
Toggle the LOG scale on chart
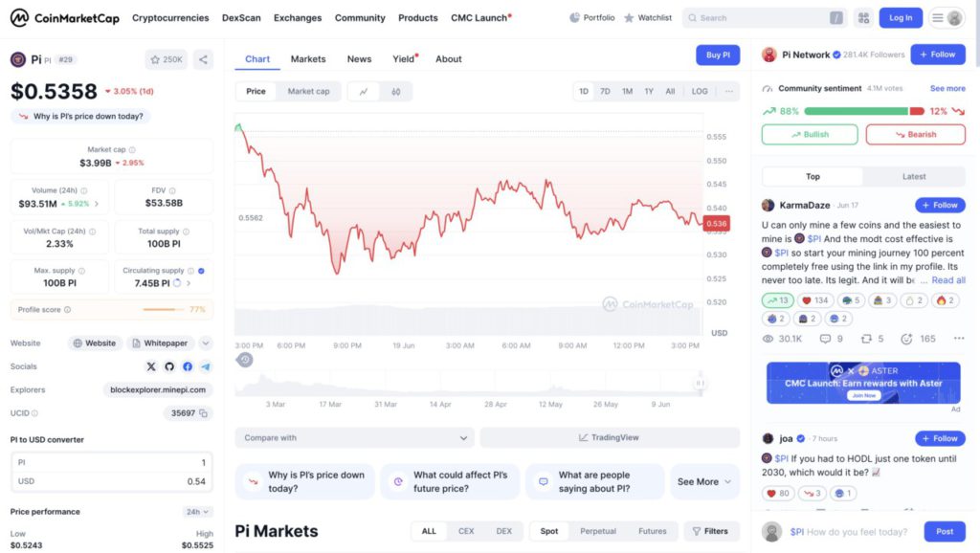700,91
